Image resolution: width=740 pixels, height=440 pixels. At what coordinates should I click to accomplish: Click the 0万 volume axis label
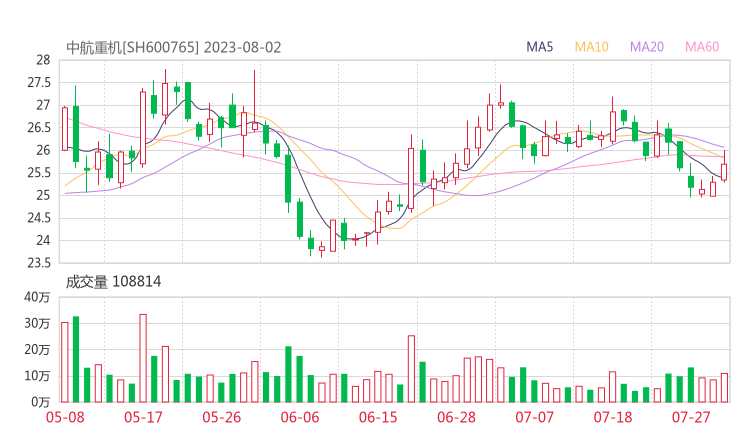pos(41,402)
